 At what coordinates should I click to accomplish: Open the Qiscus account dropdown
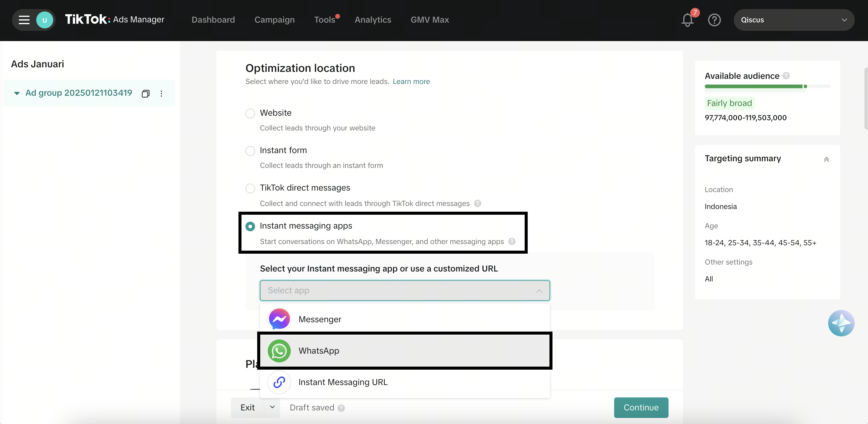click(x=794, y=20)
